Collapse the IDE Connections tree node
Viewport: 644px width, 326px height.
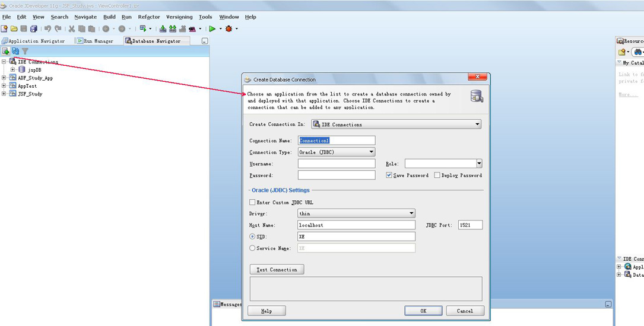(4, 62)
